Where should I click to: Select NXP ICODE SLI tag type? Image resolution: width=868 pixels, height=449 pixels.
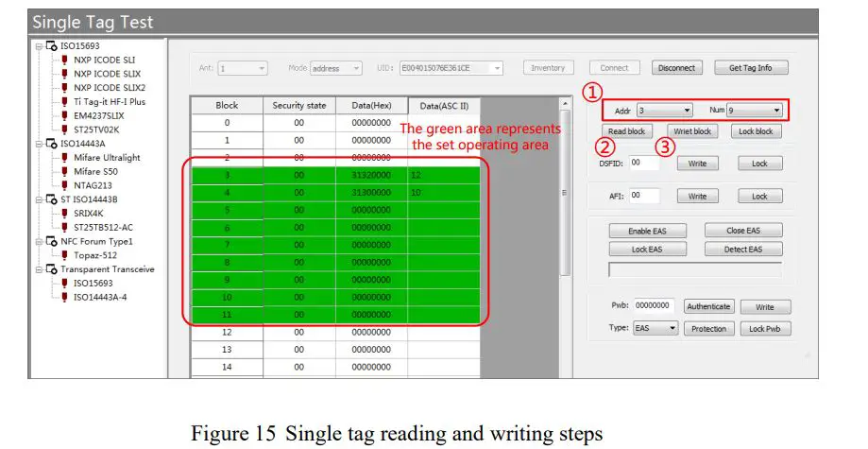104,60
